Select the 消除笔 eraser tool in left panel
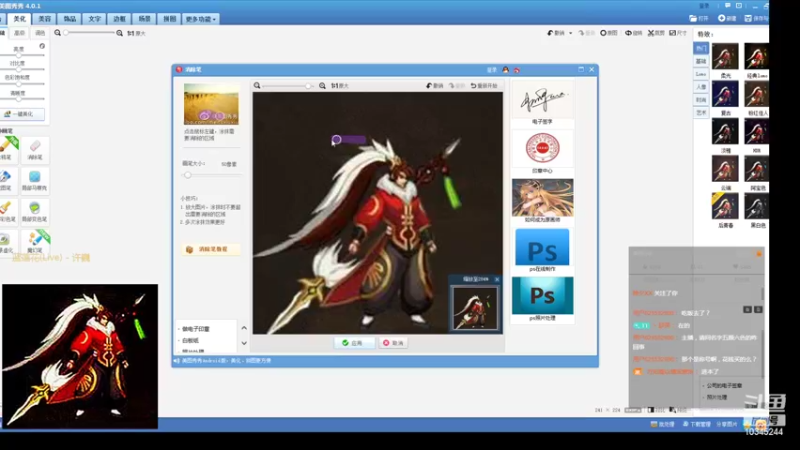800x450 pixels. coord(35,149)
